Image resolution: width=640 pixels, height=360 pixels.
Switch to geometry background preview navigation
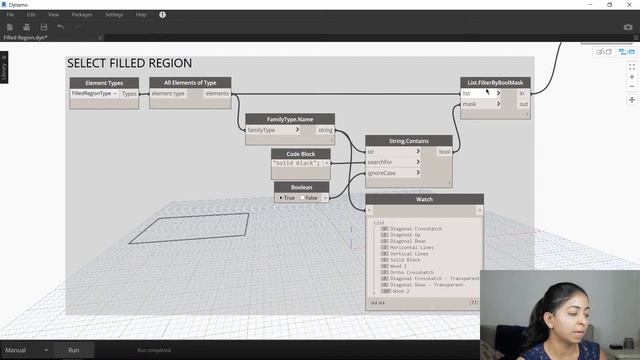tap(604, 52)
